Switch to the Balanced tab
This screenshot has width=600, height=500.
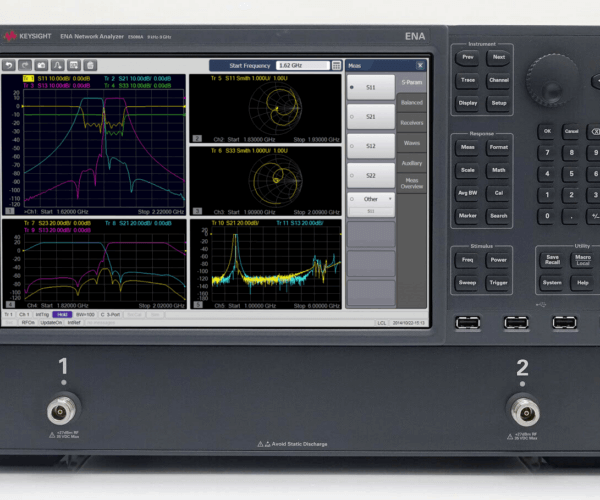[x=412, y=103]
